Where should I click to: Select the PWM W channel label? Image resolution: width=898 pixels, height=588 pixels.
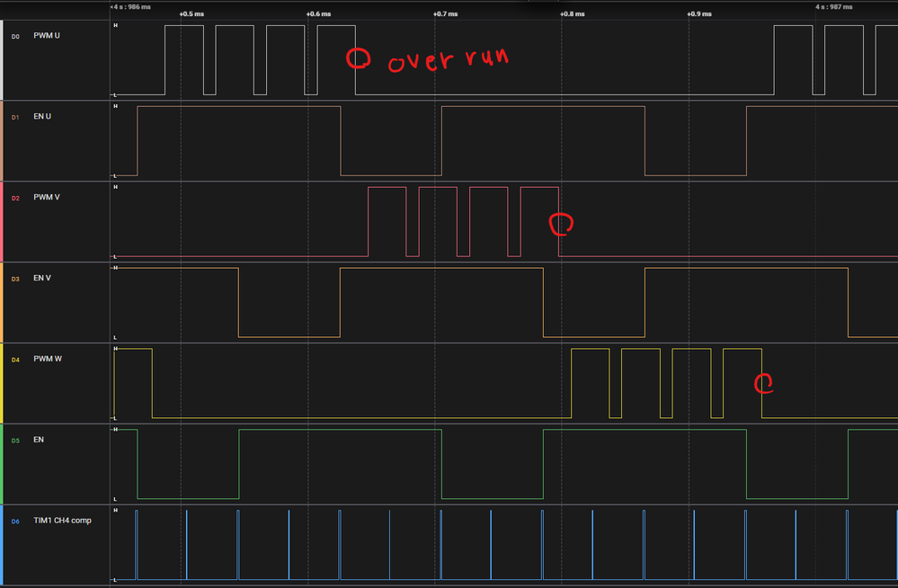click(48, 359)
